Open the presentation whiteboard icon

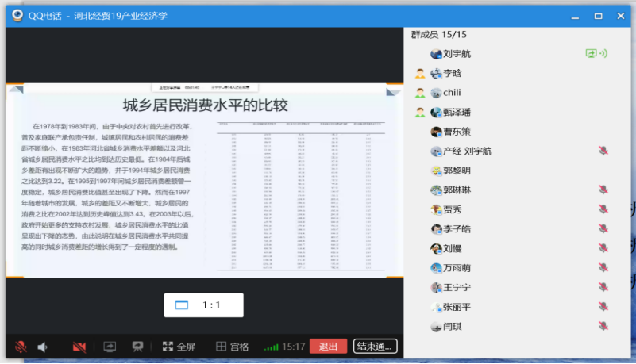(137, 347)
